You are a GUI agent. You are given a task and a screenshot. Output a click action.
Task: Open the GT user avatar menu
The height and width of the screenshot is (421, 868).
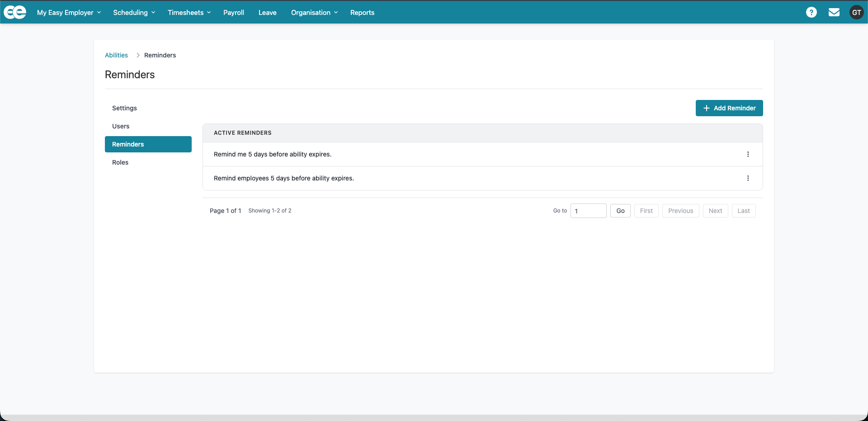point(857,12)
